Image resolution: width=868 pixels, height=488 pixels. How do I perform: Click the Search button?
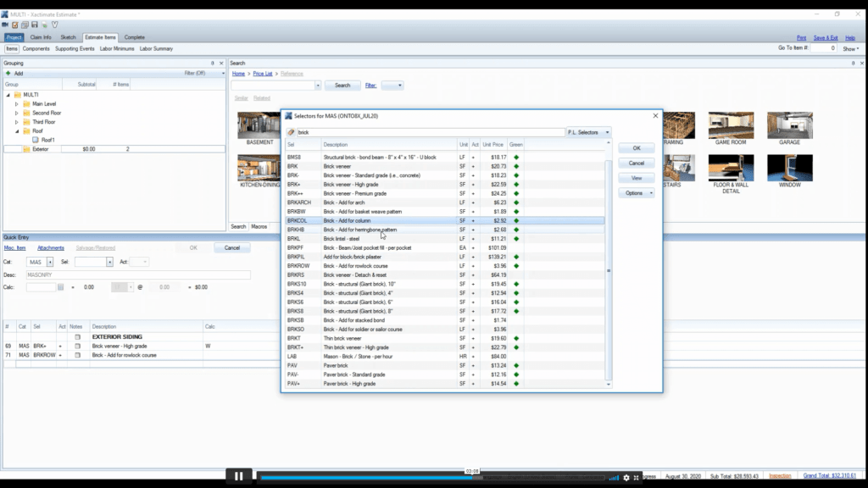coord(342,86)
